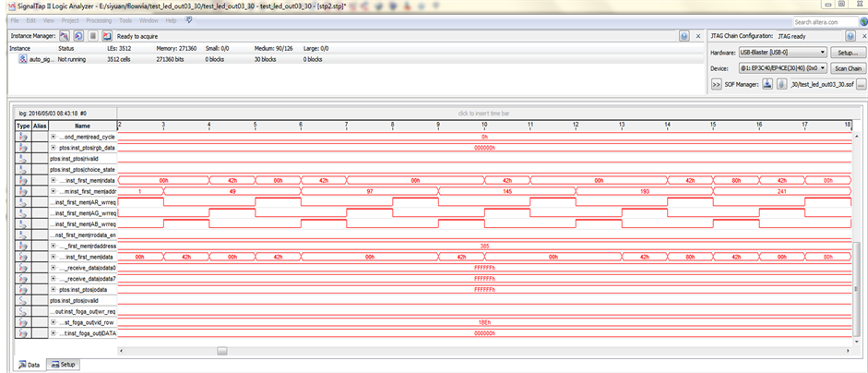
Task: Click the Scan Chain button
Action: [847, 68]
